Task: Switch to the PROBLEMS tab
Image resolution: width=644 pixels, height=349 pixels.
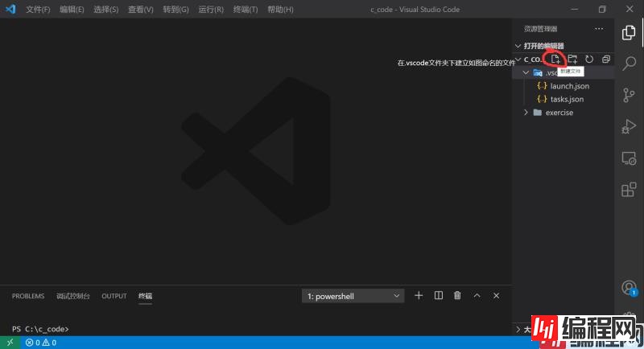Action: 28,296
